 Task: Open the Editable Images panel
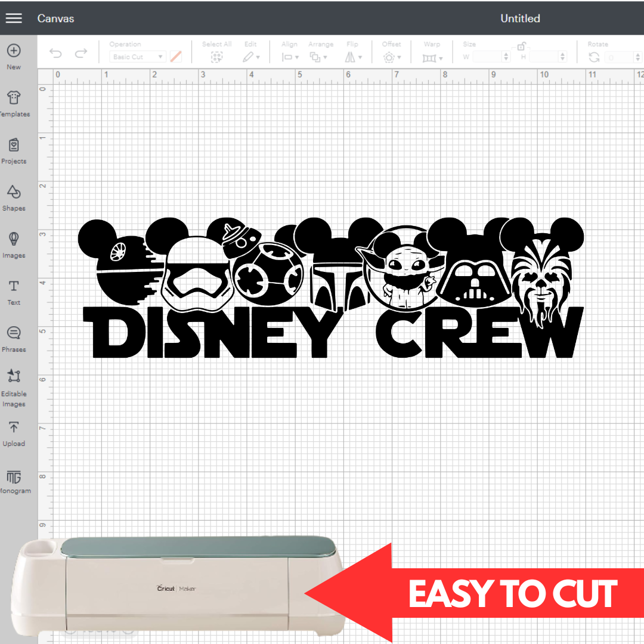pos(14,388)
